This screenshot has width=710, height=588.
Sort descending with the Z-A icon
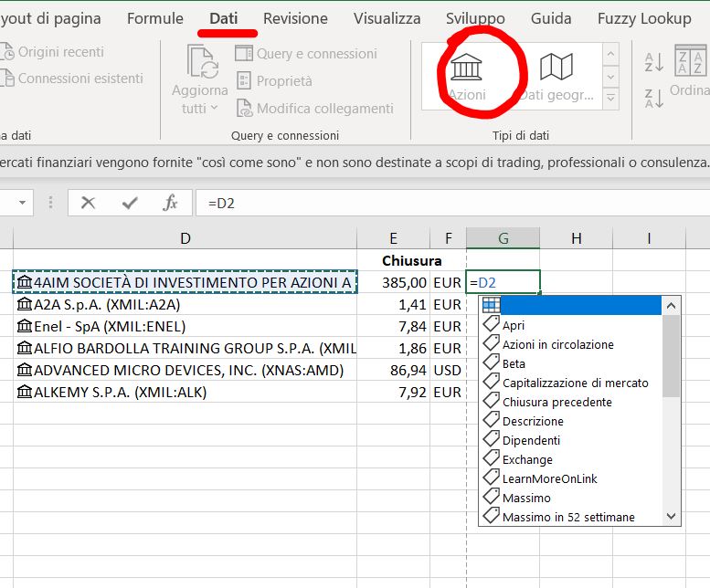[654, 98]
